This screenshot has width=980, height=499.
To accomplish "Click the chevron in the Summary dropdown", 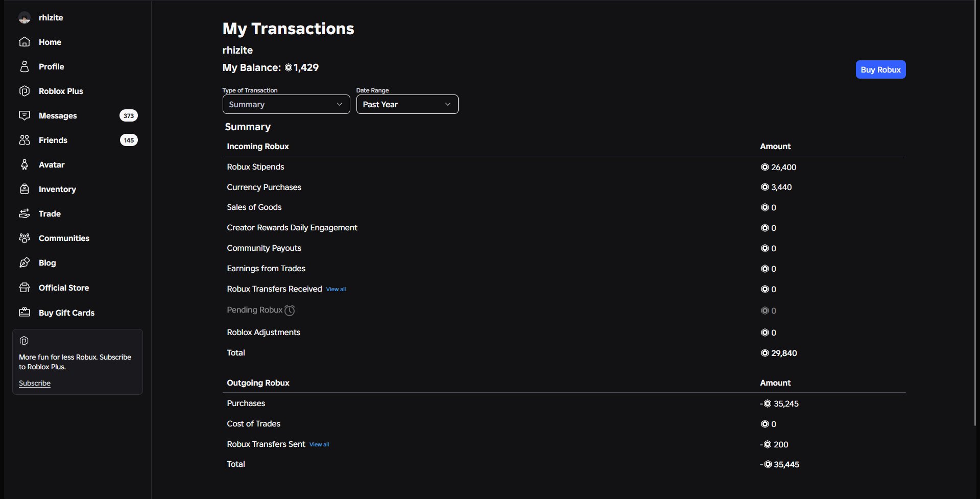I will point(340,104).
